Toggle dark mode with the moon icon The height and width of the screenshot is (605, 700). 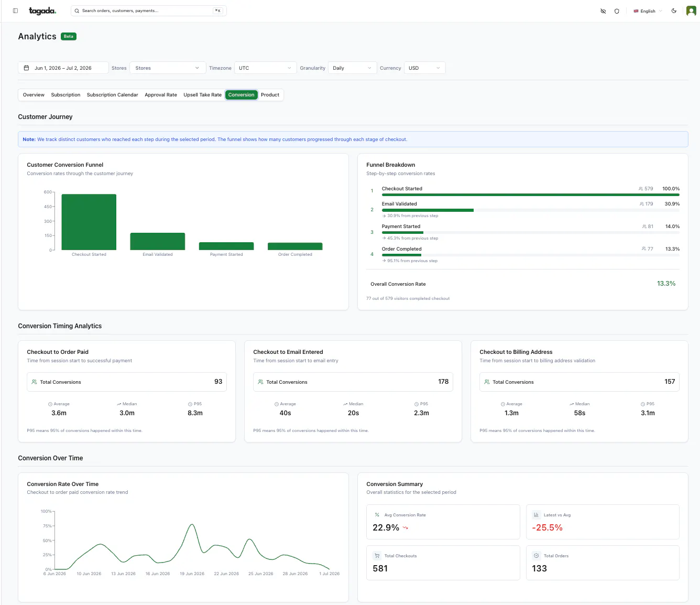coord(674,11)
